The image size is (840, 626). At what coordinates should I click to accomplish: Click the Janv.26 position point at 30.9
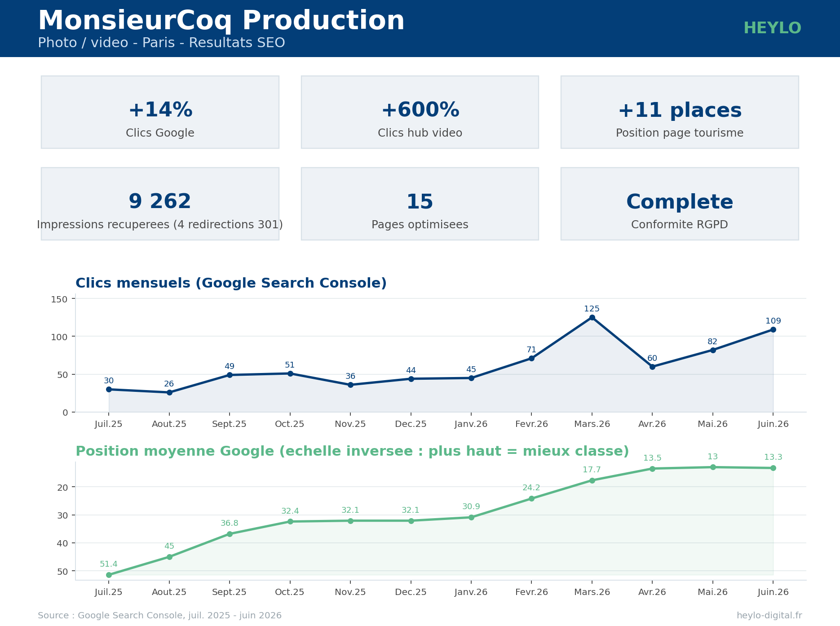click(x=471, y=517)
